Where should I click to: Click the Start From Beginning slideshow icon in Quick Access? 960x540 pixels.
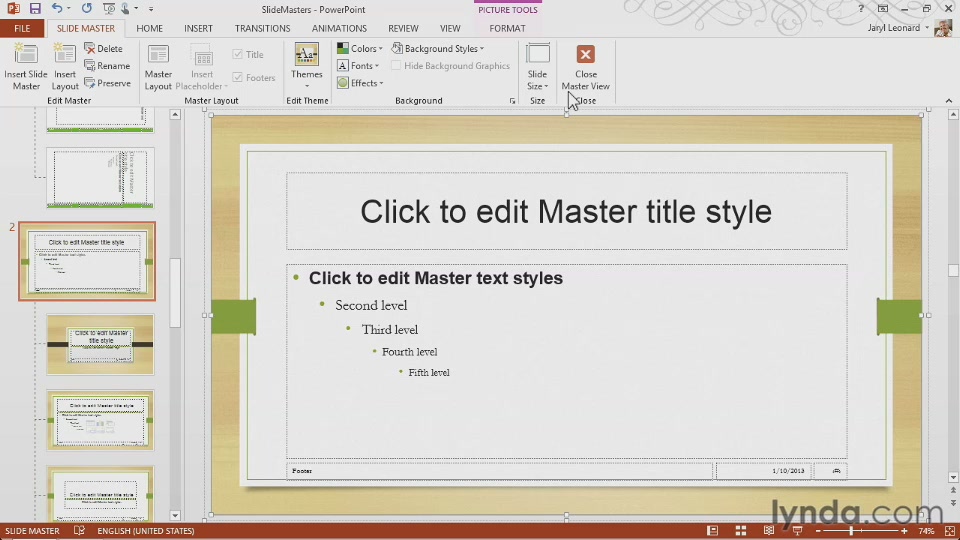[x=108, y=9]
